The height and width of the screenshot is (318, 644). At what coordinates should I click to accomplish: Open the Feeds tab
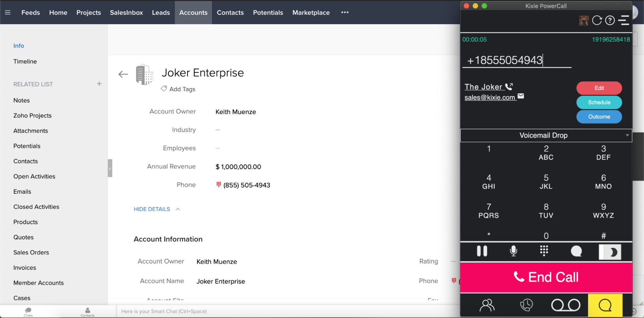pyautogui.click(x=31, y=12)
